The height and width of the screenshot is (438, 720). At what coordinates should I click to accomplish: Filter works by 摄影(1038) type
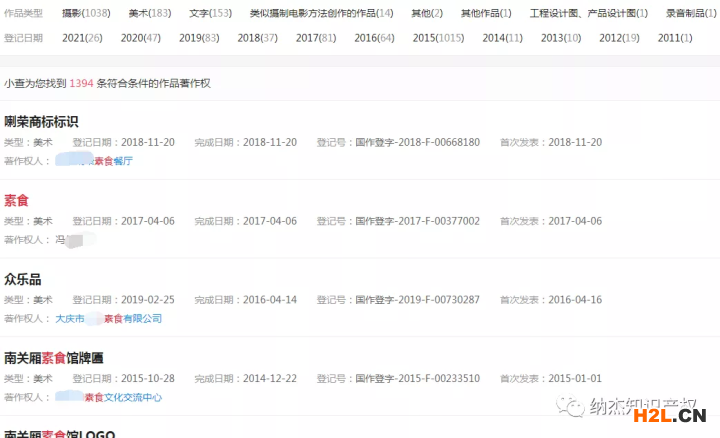[x=86, y=13]
